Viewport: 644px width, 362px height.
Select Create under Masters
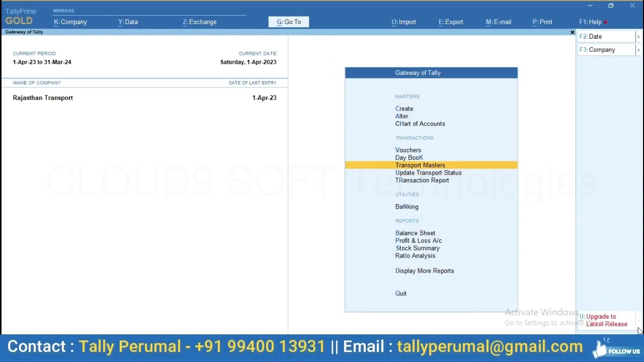coord(404,109)
